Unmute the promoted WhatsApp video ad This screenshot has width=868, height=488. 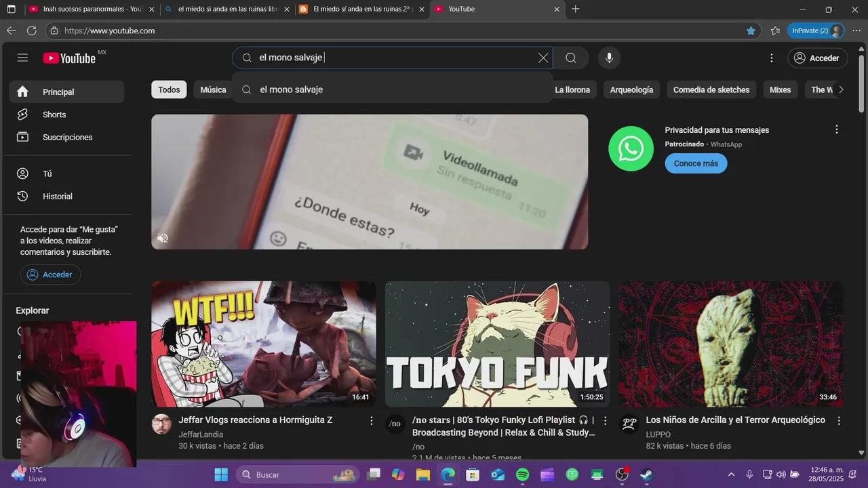163,238
